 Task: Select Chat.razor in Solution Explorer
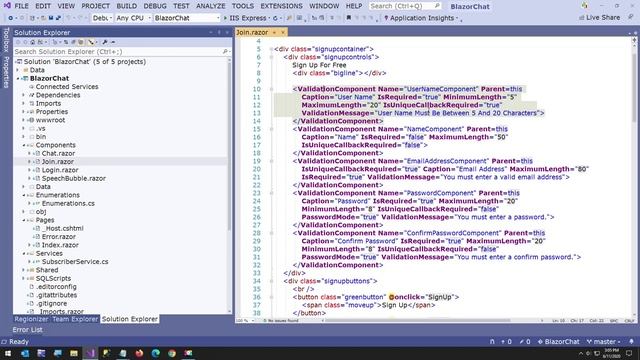tap(58, 153)
